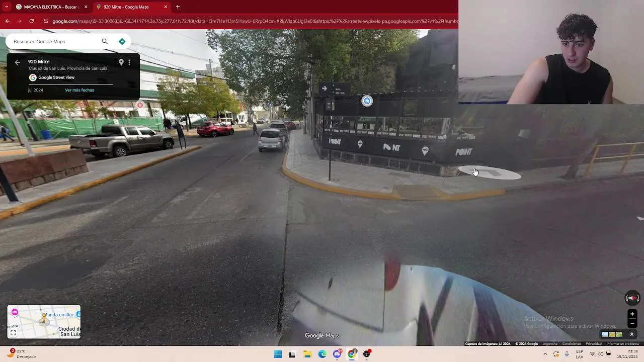Zoom in with the plus button
This screenshot has height=362, width=644.
(632, 314)
